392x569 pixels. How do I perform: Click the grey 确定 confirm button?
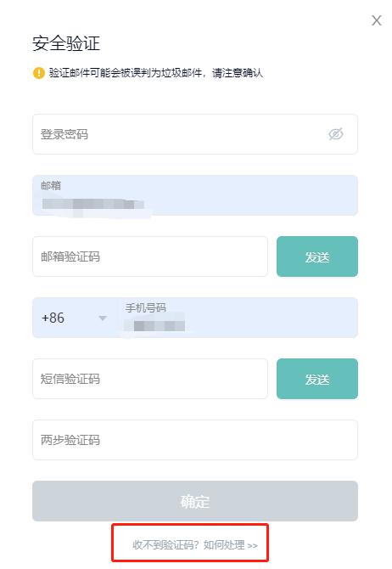point(195,501)
